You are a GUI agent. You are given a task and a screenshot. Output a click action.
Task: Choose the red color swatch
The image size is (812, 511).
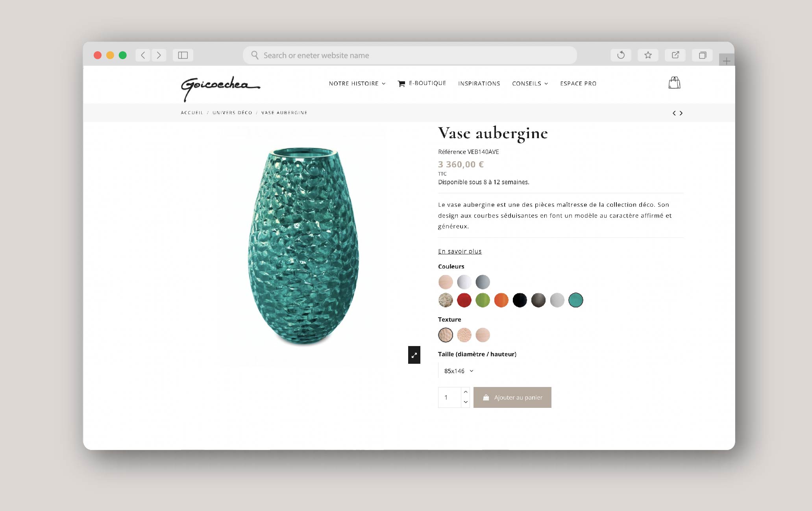coord(464,300)
